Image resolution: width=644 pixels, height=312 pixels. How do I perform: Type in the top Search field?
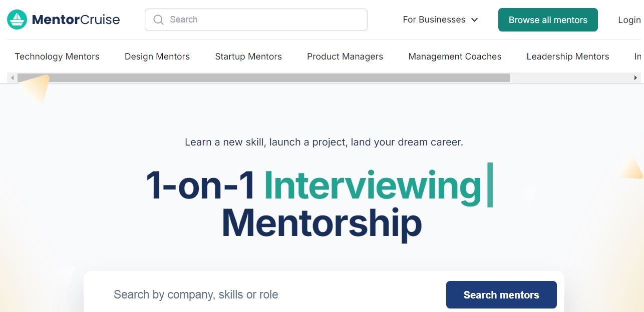click(x=265, y=19)
